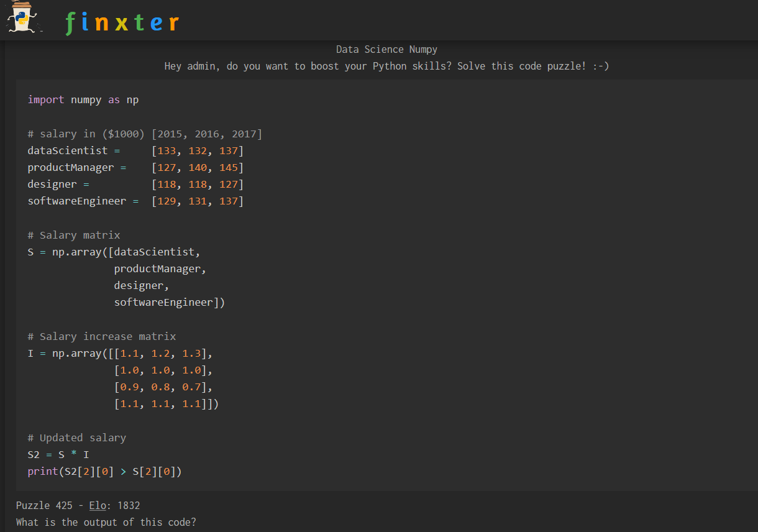The width and height of the screenshot is (758, 532).
Task: Click the '# Salary increase matrix' comment
Action: pos(102,336)
